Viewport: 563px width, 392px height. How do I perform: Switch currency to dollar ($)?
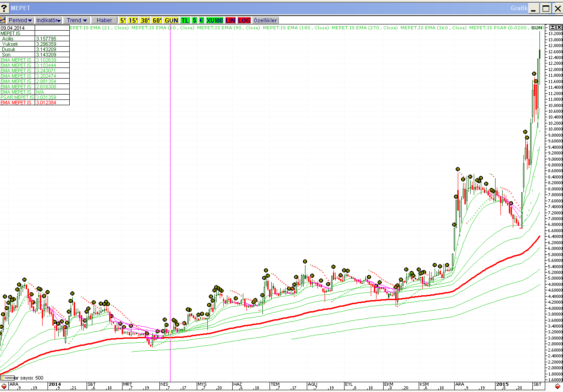(194, 20)
